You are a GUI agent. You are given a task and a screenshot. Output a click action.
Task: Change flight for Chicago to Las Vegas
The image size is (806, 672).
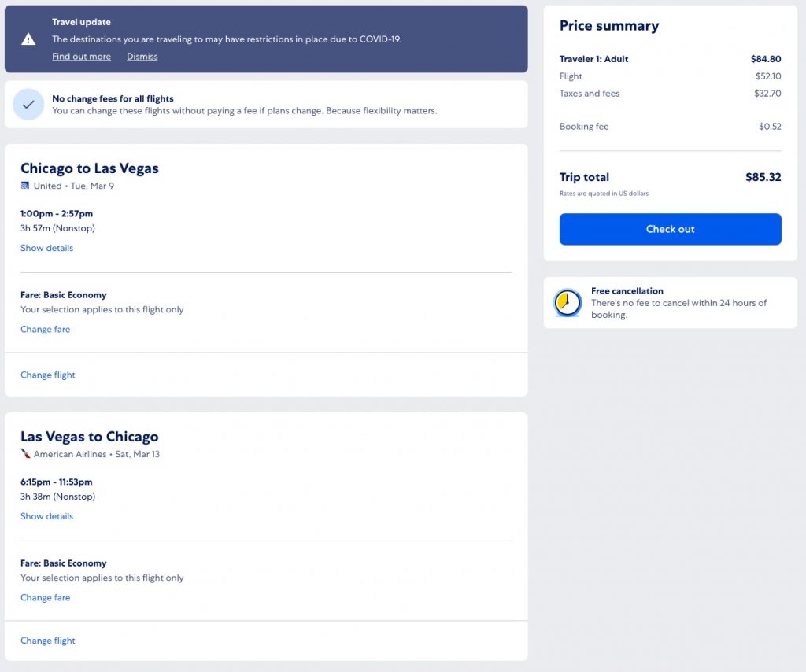[48, 375]
